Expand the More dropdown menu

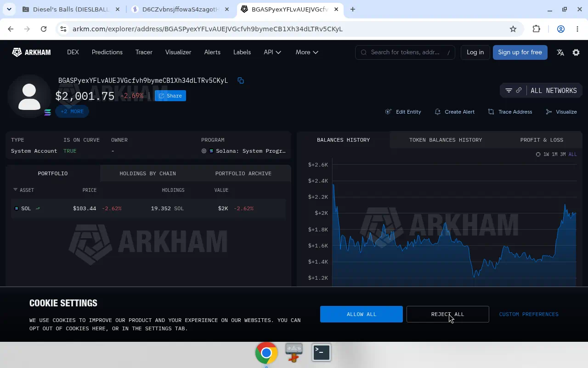tap(307, 52)
